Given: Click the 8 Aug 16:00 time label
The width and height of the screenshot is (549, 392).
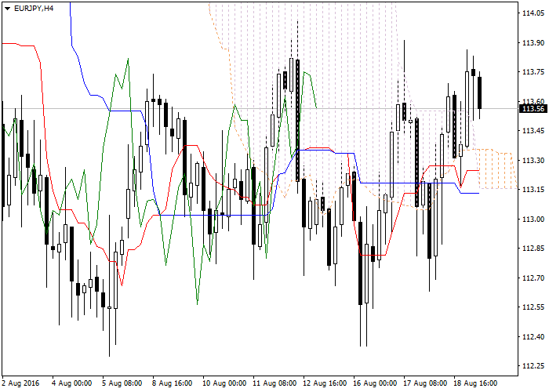Looking at the screenshot, I should (173, 383).
